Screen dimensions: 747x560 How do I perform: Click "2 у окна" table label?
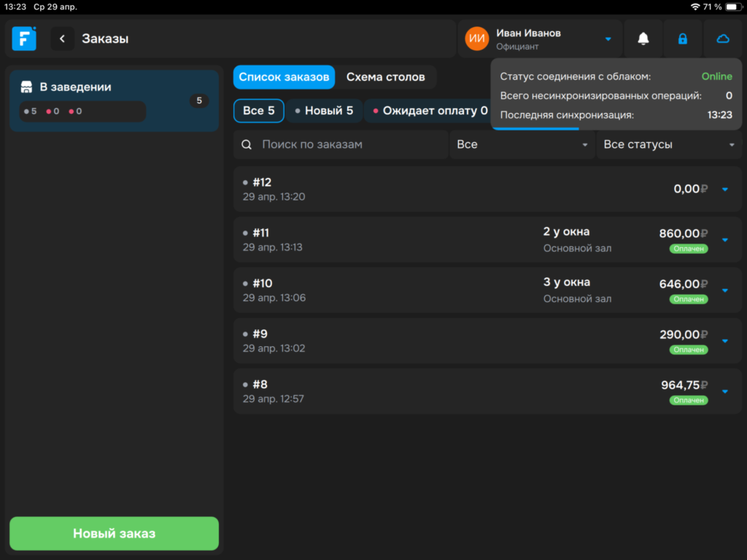[x=566, y=232]
